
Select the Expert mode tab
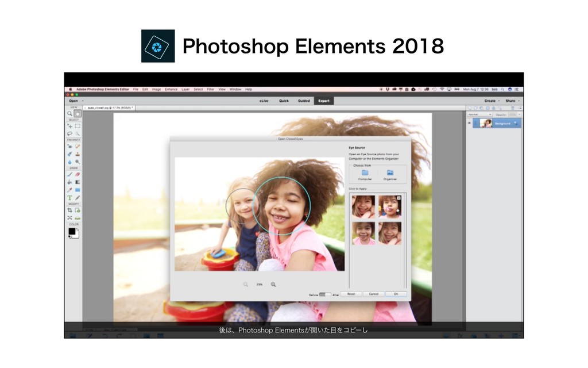tap(324, 101)
